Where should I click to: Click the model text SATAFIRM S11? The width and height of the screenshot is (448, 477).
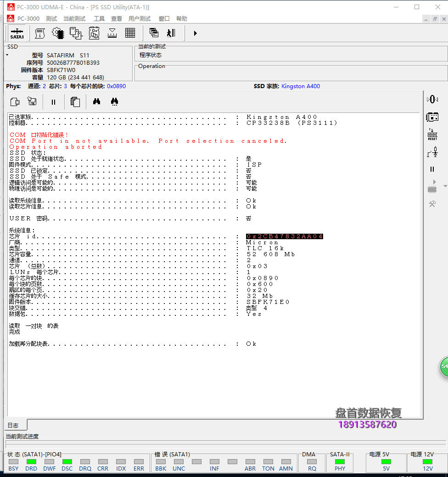pos(68,56)
